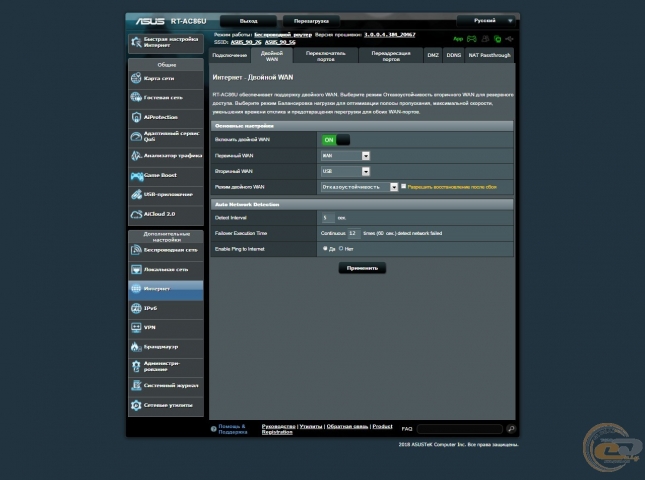Expand the Первичный WAN dropdown

[x=345, y=156]
